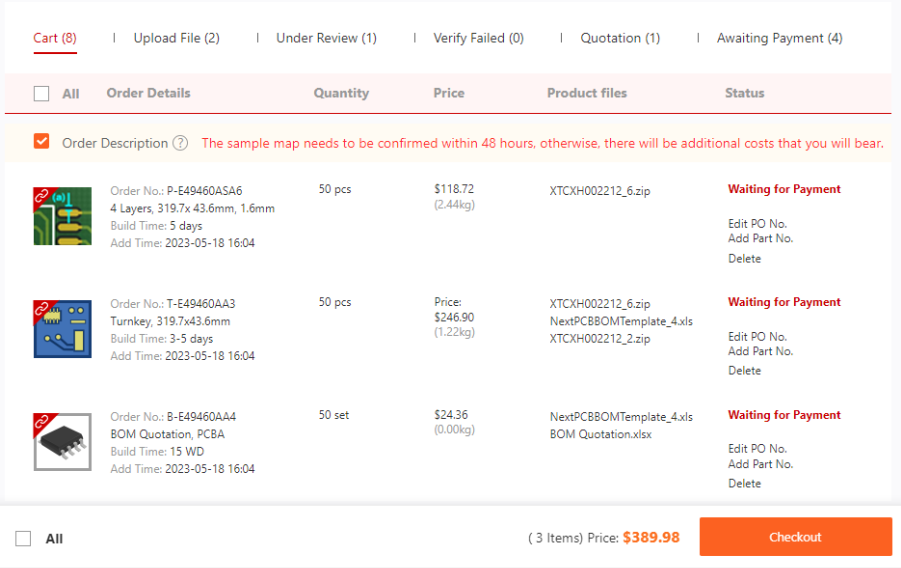Screen dimensions: 901x568
Task: Click the BOM Quotation chip thumbnail
Action: (62, 441)
